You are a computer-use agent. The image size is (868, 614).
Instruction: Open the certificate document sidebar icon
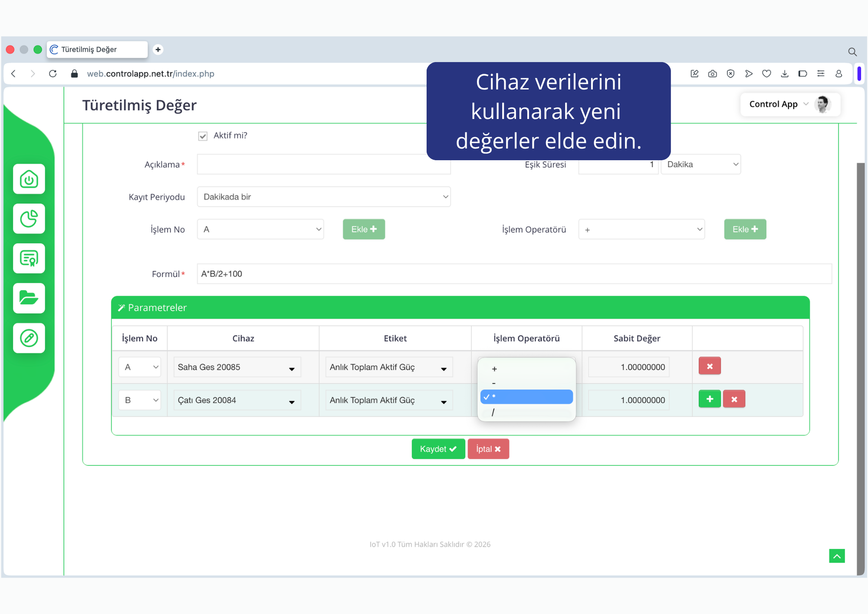tap(29, 258)
